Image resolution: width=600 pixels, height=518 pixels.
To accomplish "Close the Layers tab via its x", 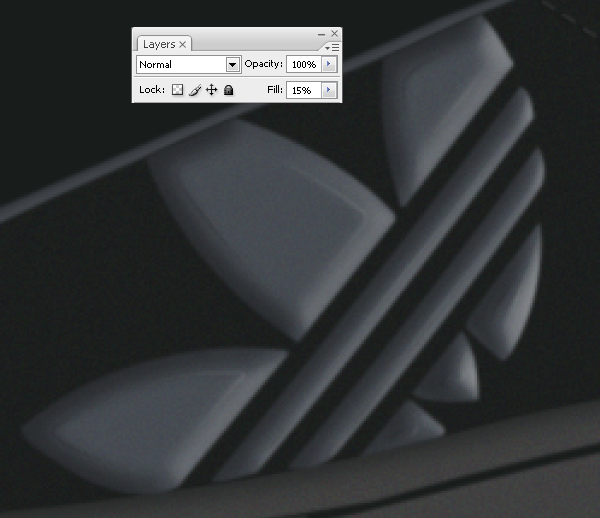I will (x=183, y=44).
